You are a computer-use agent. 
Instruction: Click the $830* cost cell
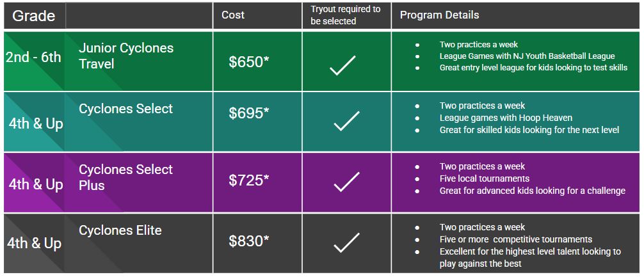pyautogui.click(x=249, y=241)
